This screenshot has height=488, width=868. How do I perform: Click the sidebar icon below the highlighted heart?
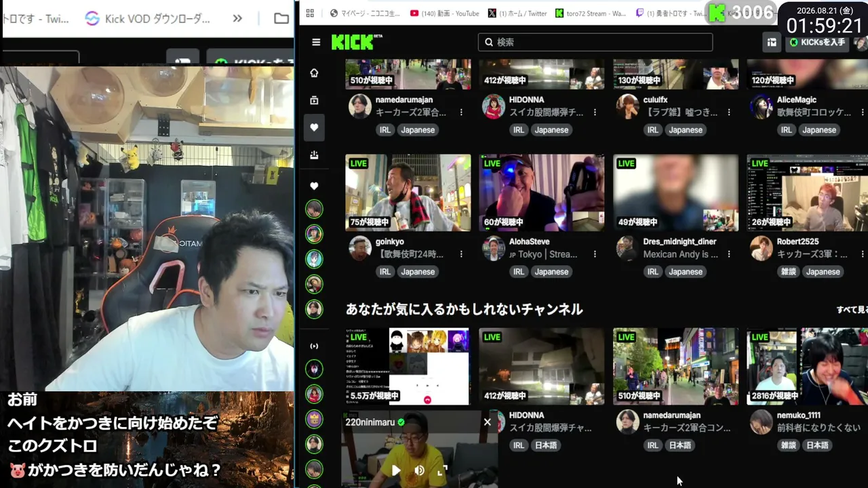coord(314,155)
